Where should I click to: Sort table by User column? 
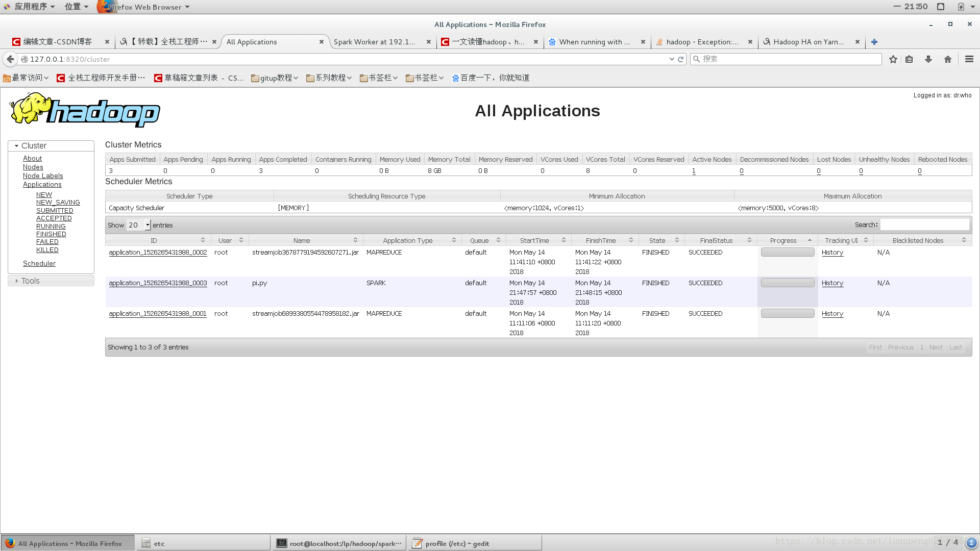pos(241,240)
